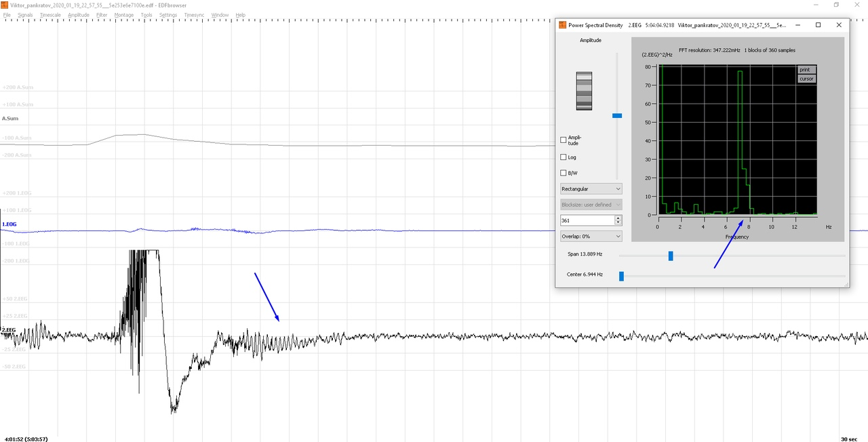The height and width of the screenshot is (442, 868).
Task: Click the Center 6.944 Hz slider handle
Action: [x=621, y=276]
